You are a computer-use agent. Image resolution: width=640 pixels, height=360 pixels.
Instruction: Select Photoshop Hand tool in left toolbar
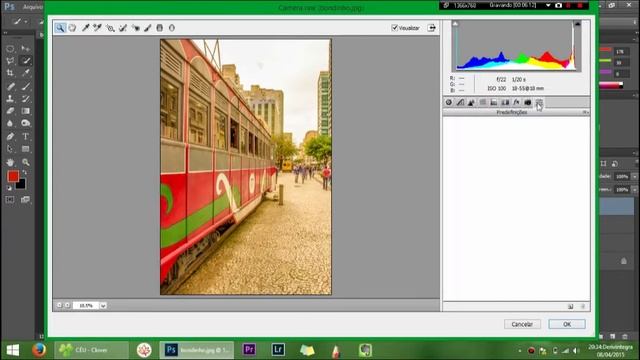[10, 162]
